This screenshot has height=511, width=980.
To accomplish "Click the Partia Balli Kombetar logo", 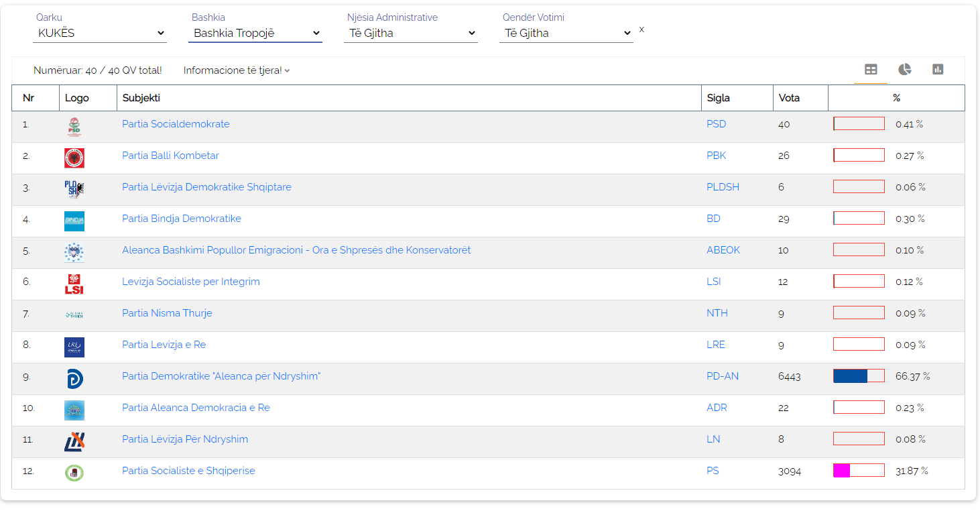I will (74, 158).
